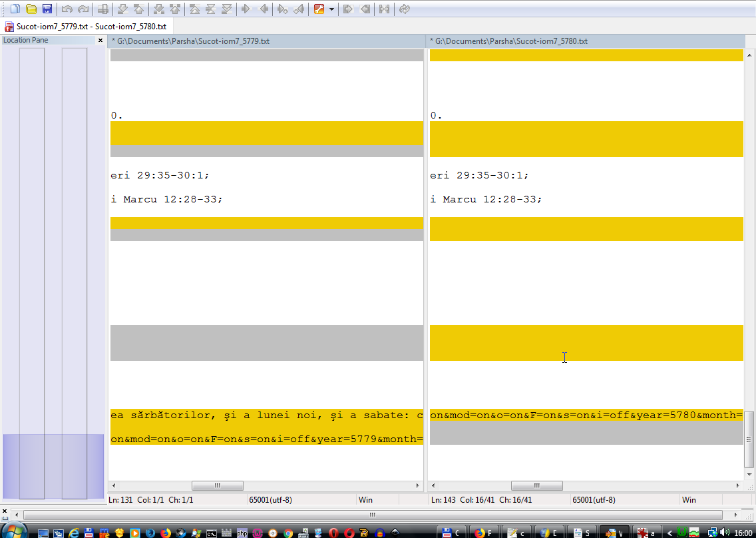Click the left file path header Sucot-iom7_5779.txt
This screenshot has width=756, height=538.
pos(193,41)
